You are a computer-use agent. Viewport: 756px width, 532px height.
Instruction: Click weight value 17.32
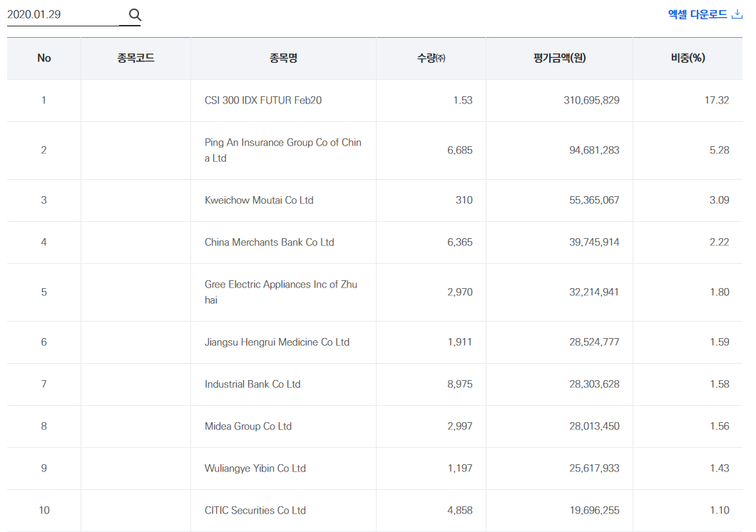tap(717, 101)
